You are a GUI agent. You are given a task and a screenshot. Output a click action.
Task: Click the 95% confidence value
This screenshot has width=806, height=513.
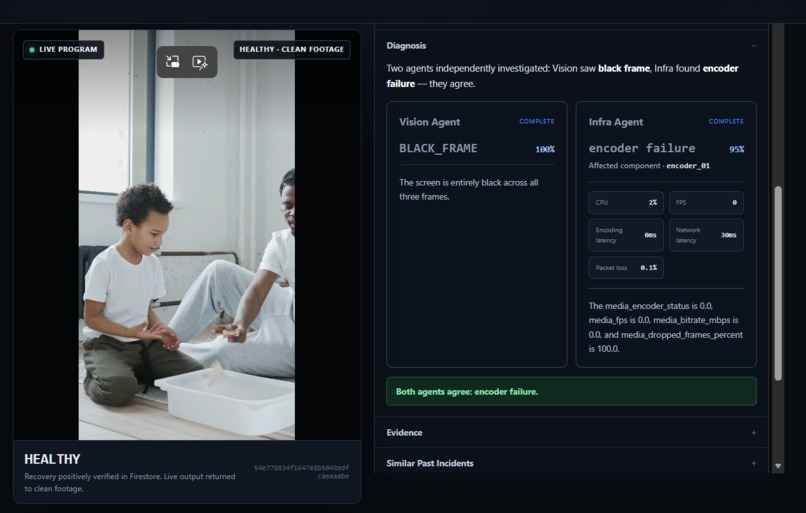[736, 149]
